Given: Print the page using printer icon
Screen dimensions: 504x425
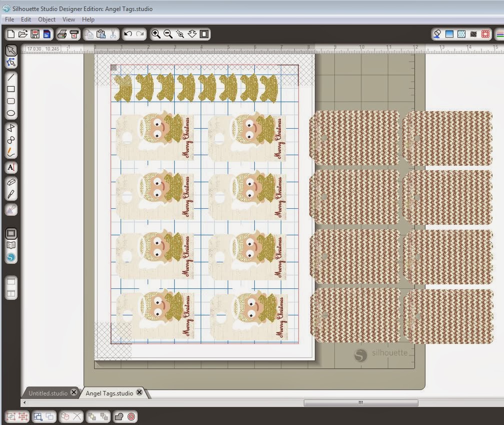Looking at the screenshot, I should (62, 34).
